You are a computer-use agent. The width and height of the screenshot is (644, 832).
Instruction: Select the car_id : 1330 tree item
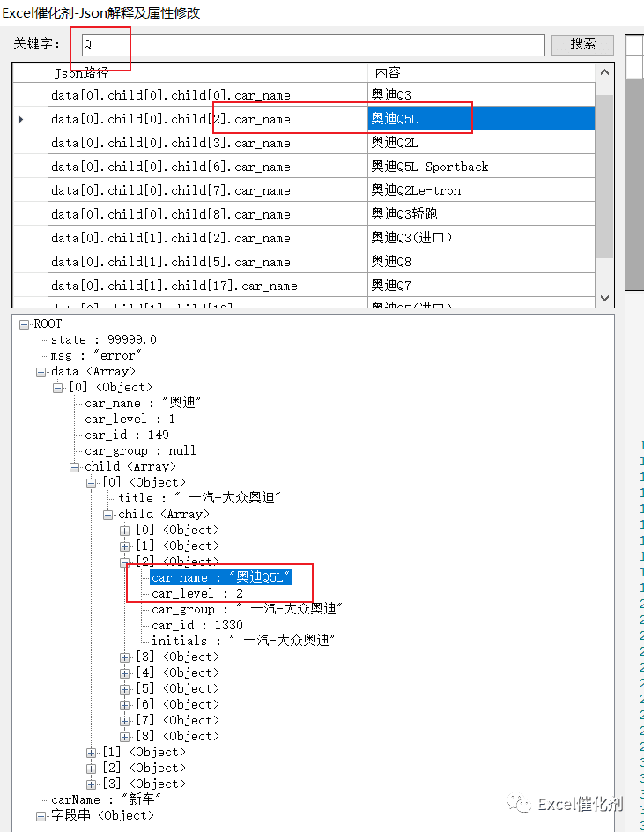197,625
